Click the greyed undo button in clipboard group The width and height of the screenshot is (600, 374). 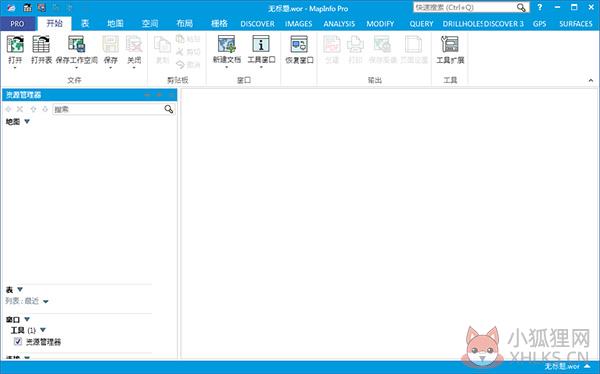pyautogui.click(x=188, y=65)
